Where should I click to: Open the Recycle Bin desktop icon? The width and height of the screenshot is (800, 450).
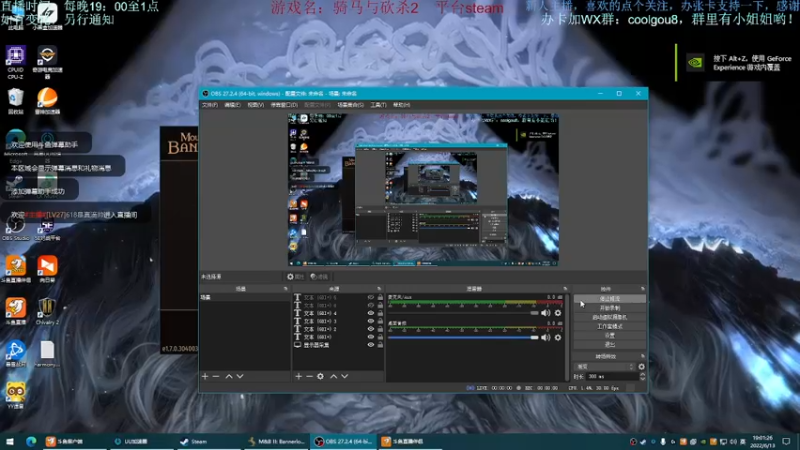15,101
